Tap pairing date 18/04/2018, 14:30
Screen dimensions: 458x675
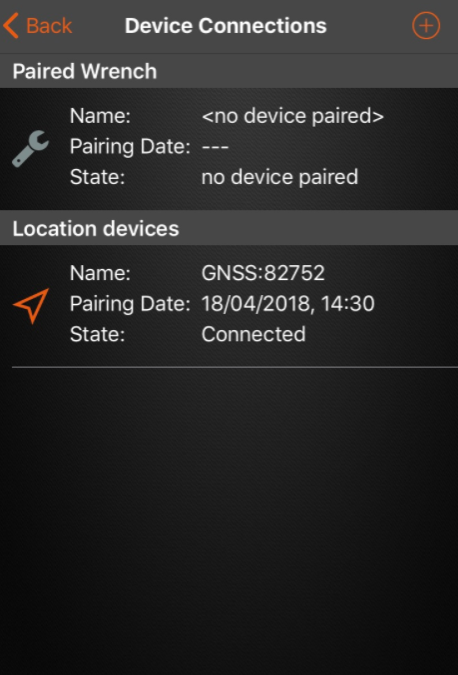tap(288, 304)
